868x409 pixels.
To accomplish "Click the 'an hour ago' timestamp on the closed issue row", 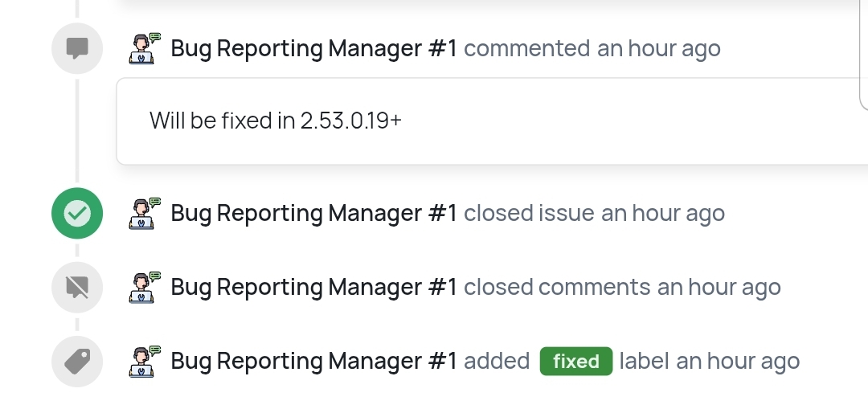I will [x=663, y=213].
